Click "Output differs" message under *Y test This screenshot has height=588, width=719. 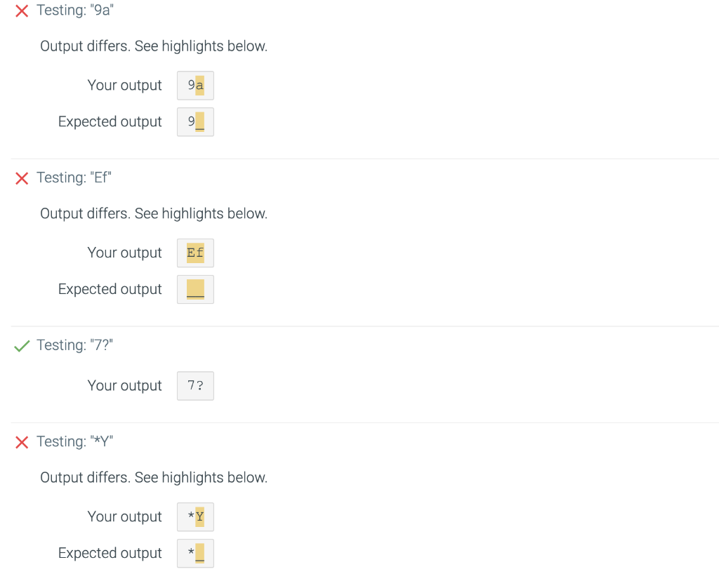click(x=154, y=478)
